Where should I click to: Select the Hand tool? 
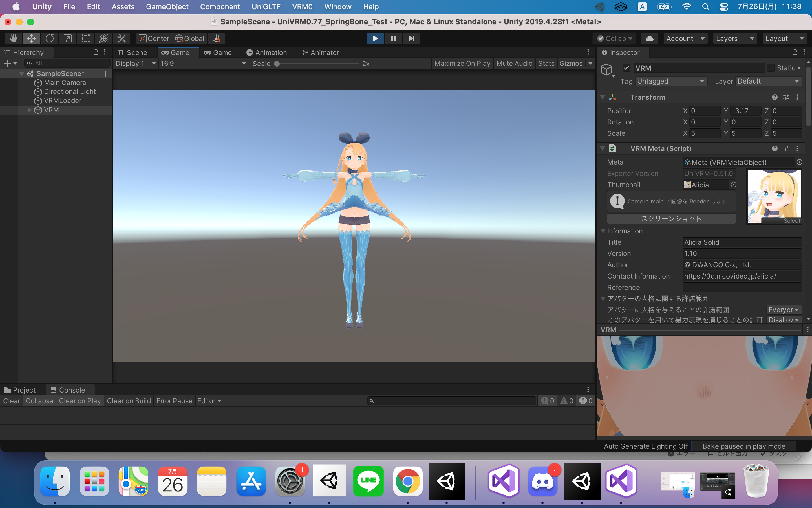[14, 38]
